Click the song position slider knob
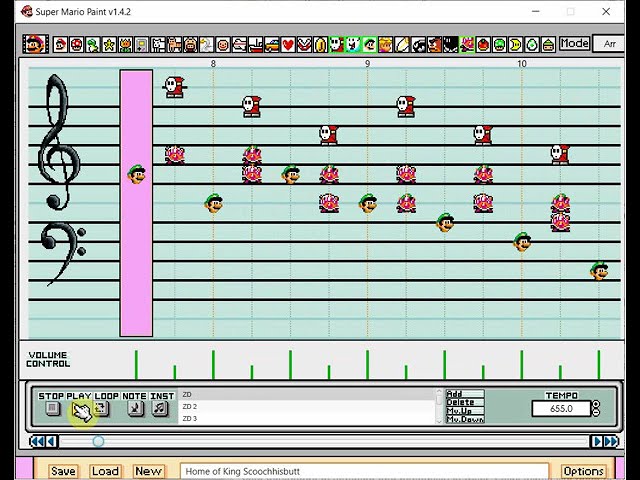The width and height of the screenshot is (640, 480). tap(98, 441)
